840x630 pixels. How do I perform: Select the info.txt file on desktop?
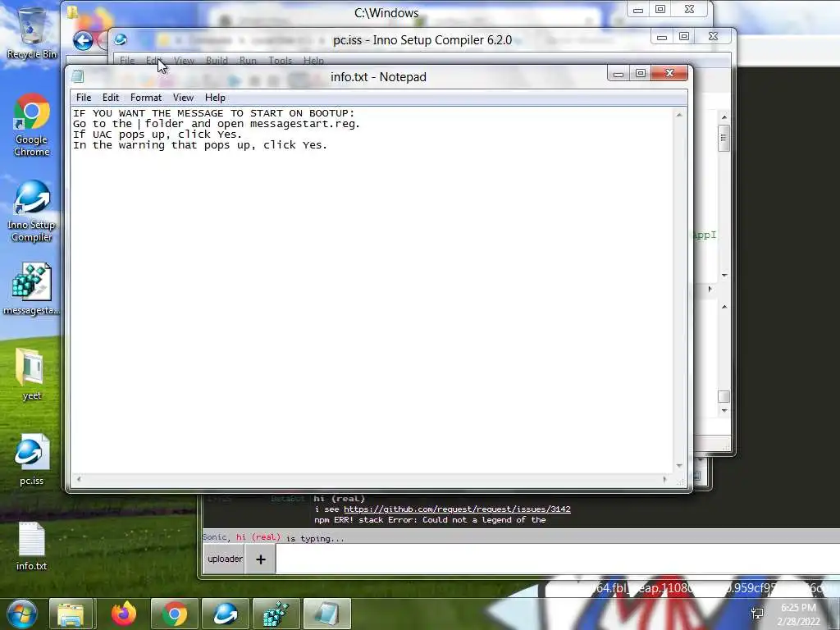[x=32, y=546]
